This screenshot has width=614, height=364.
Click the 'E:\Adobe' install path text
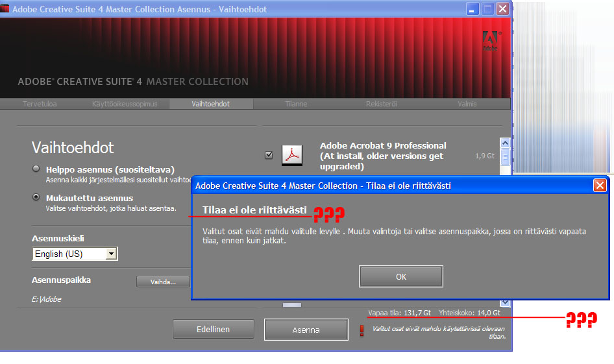click(x=47, y=299)
